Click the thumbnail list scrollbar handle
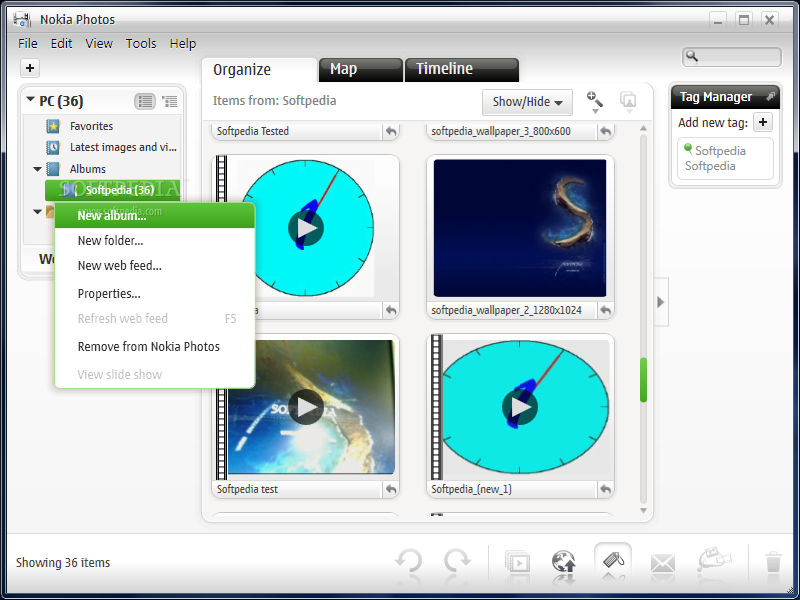 click(x=643, y=380)
